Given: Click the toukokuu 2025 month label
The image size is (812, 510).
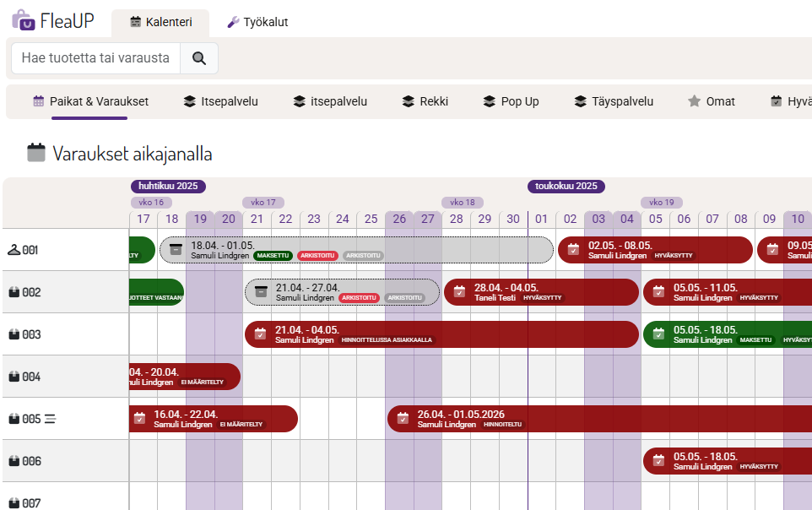Looking at the screenshot, I should click(x=566, y=187).
